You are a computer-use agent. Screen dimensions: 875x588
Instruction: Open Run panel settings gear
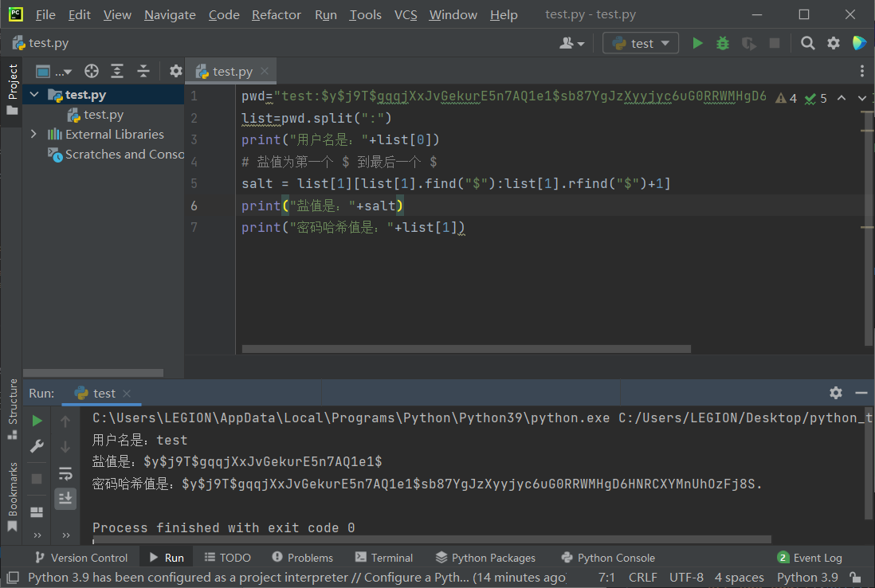(x=836, y=393)
